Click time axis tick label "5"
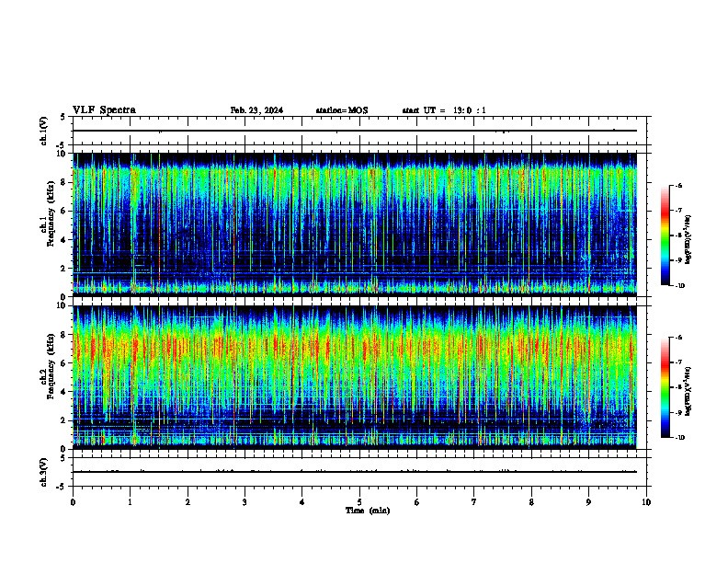The width and height of the screenshot is (728, 563). tap(359, 502)
